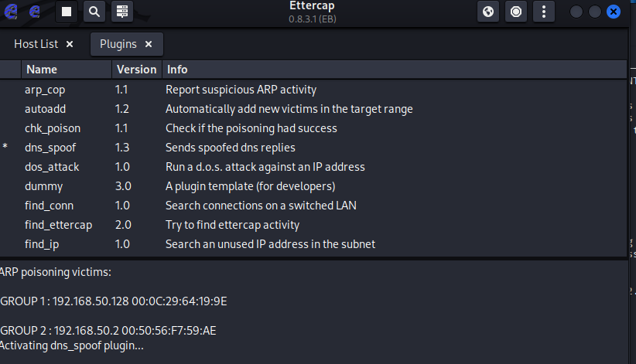Toggle the active dns_spoof plugin asterisk
The image size is (636, 364).
[5, 148]
